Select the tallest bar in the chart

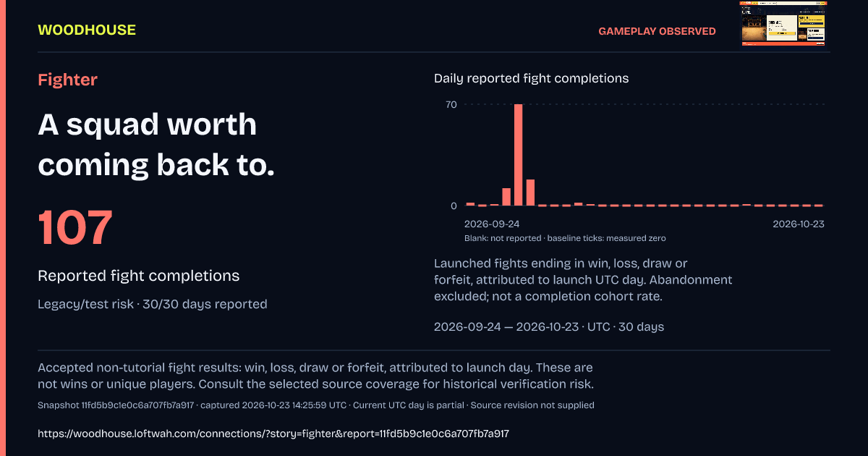tap(519, 155)
